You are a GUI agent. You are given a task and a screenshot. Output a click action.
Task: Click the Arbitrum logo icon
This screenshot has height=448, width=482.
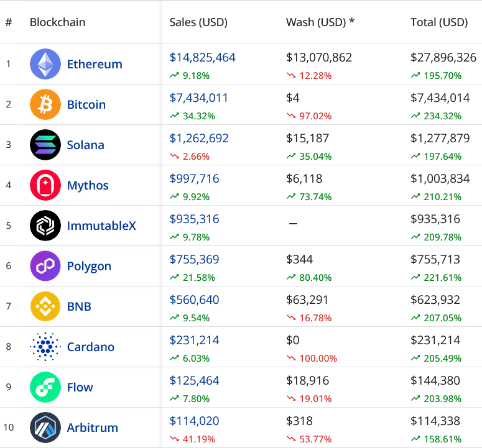tap(45, 427)
